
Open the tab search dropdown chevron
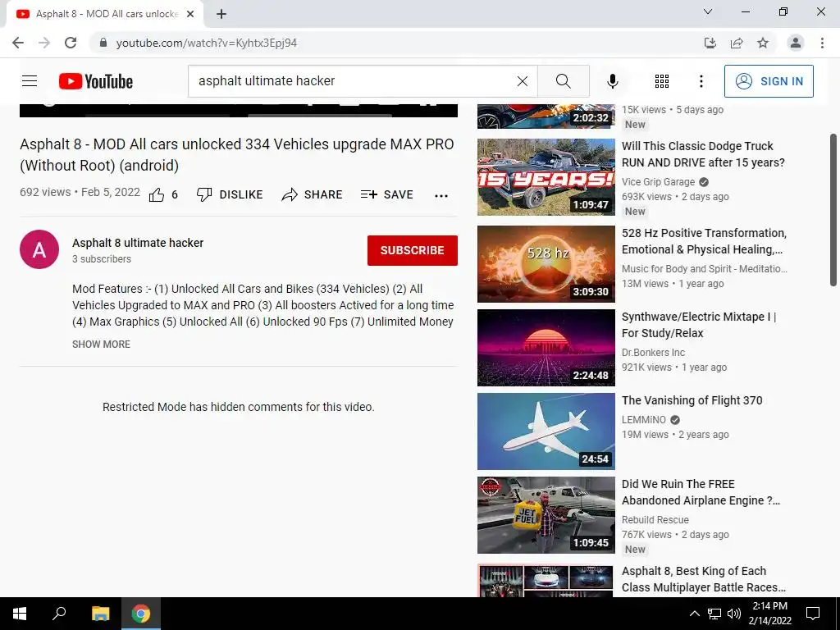[708, 11]
